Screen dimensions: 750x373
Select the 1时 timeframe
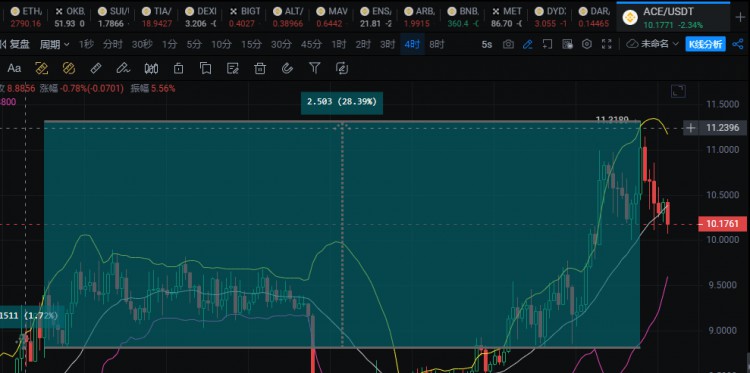pos(339,44)
